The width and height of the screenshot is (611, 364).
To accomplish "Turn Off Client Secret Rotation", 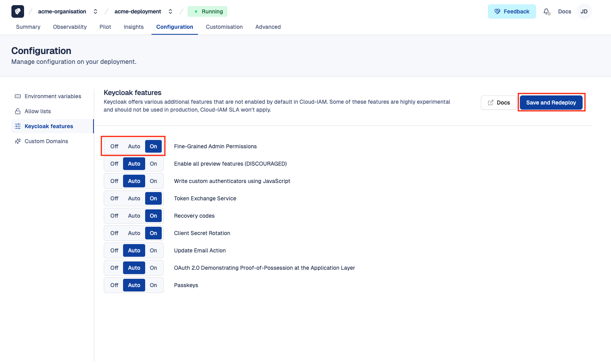I will (x=114, y=233).
